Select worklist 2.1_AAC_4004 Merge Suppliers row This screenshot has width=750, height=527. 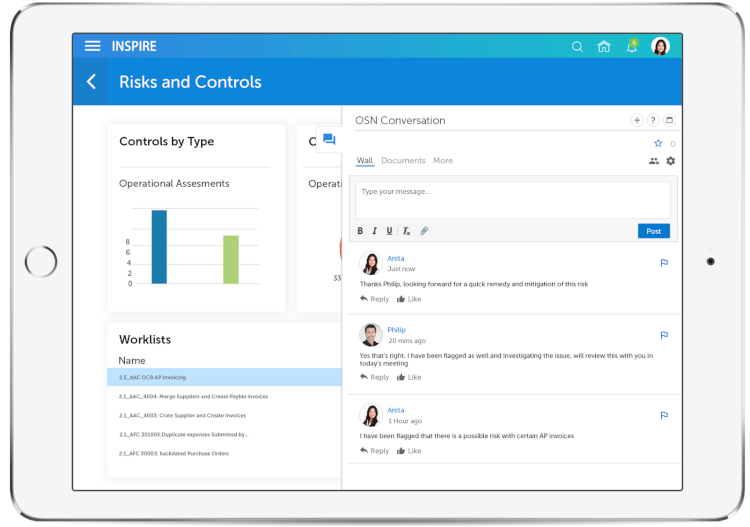(x=224, y=396)
